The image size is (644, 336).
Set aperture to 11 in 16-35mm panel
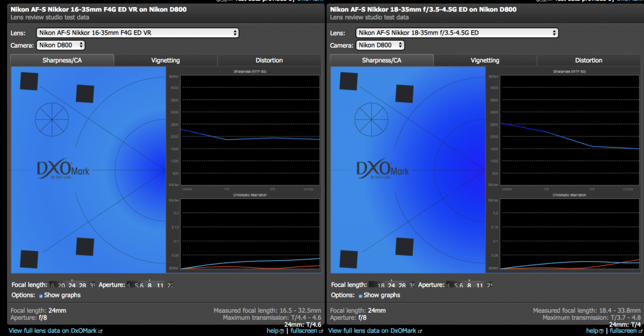(160, 286)
